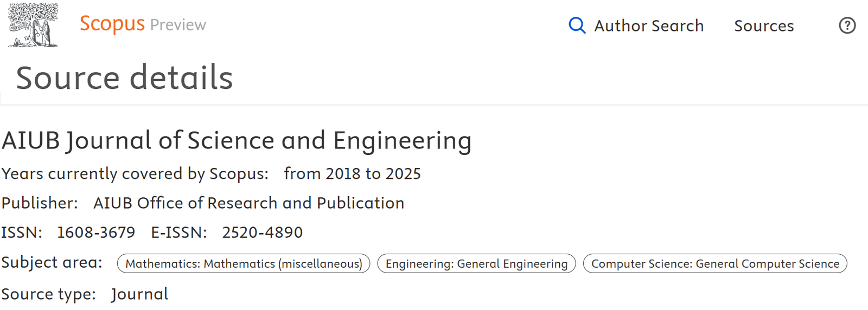Click the Publisher label
The height and width of the screenshot is (310, 868).
(40, 203)
